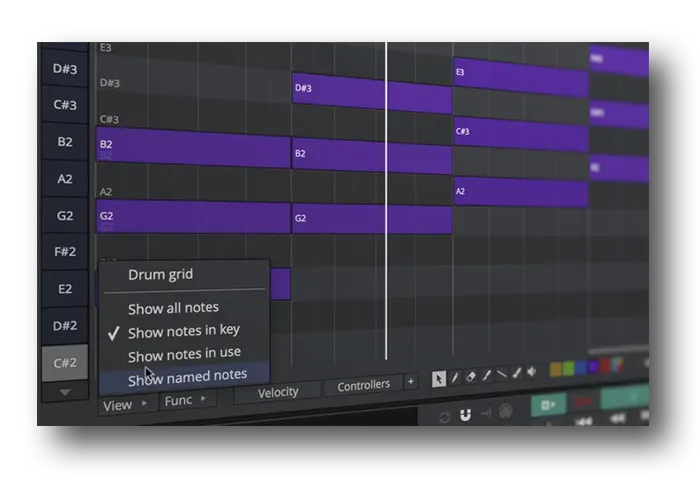Pick the purple note color swatch

[593, 366]
